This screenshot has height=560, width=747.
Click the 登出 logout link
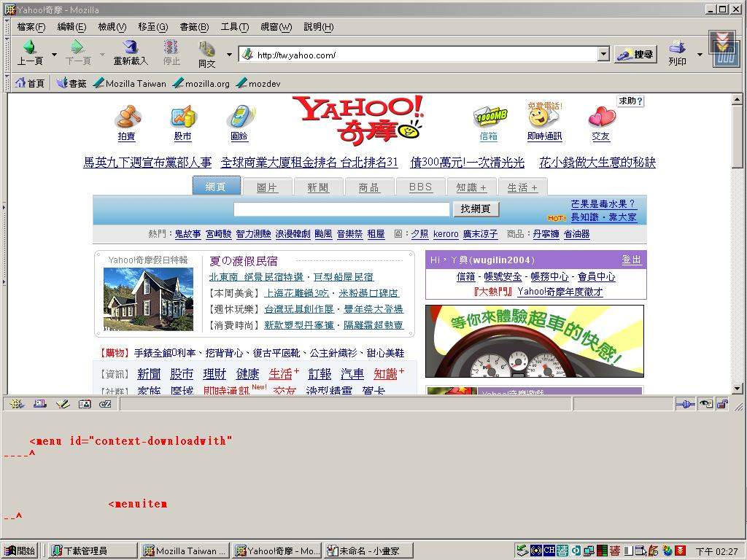pyautogui.click(x=632, y=260)
